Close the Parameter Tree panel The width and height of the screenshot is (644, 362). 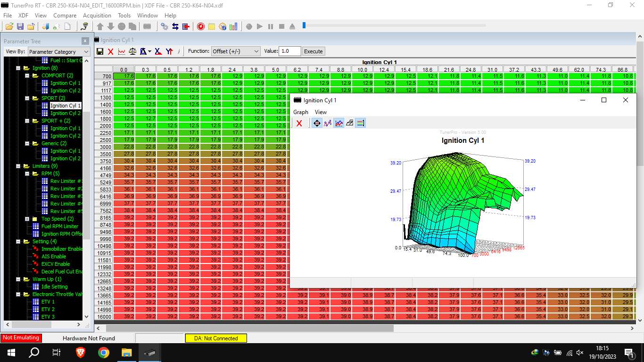(x=85, y=41)
